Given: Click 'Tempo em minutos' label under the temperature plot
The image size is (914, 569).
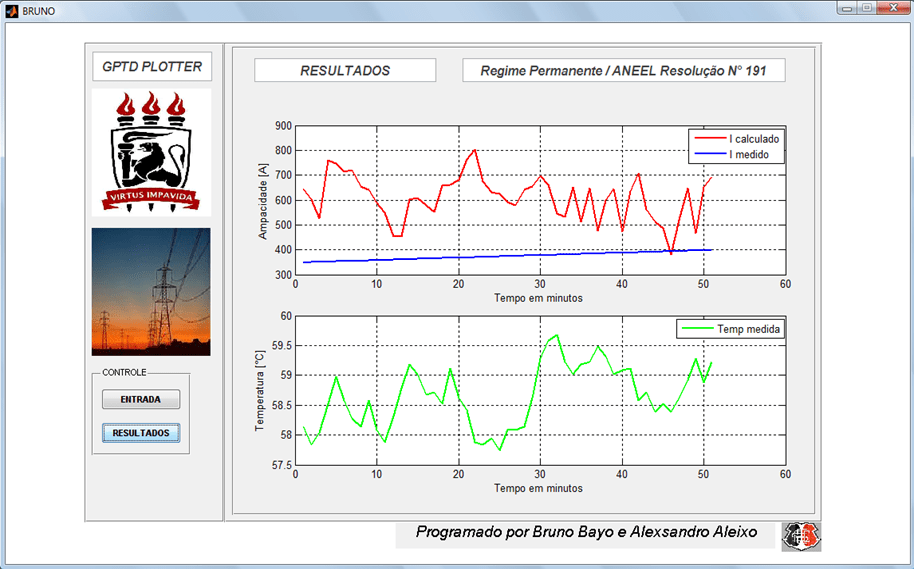Looking at the screenshot, I should (538, 488).
